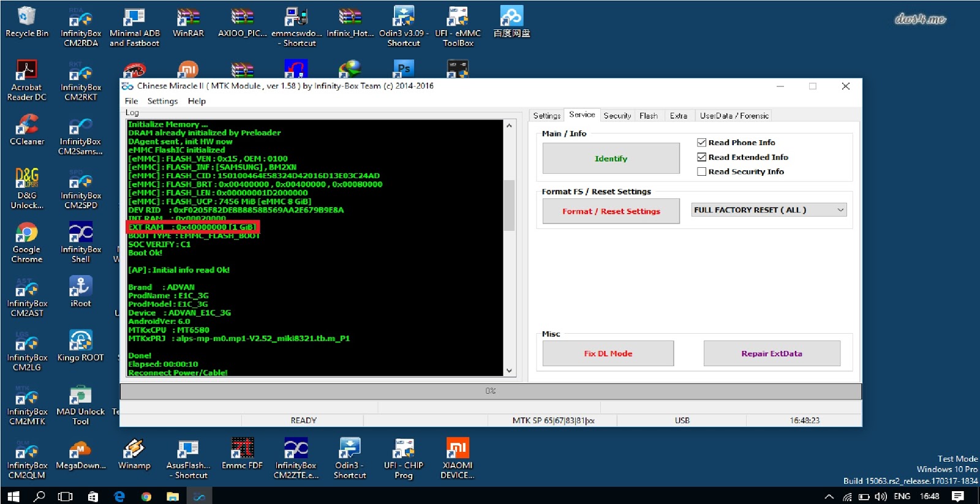Click the Repair ExtData button
The image size is (980, 504).
(x=771, y=353)
